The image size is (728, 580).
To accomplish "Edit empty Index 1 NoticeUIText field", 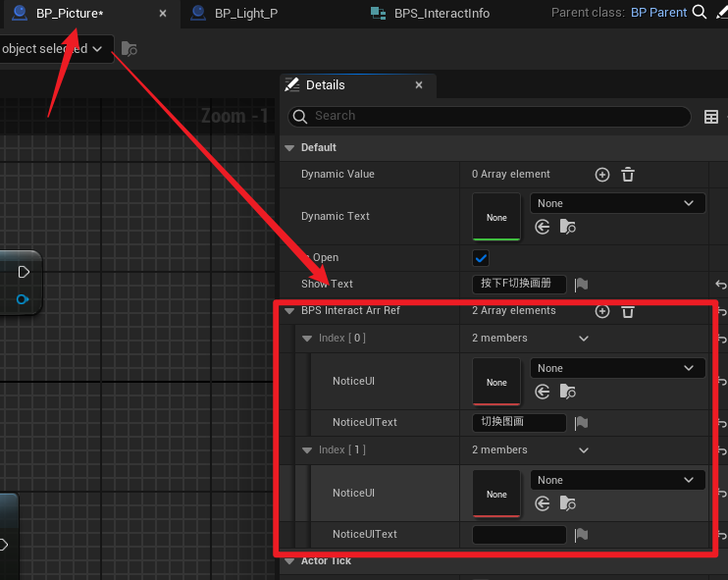I will pos(519,535).
